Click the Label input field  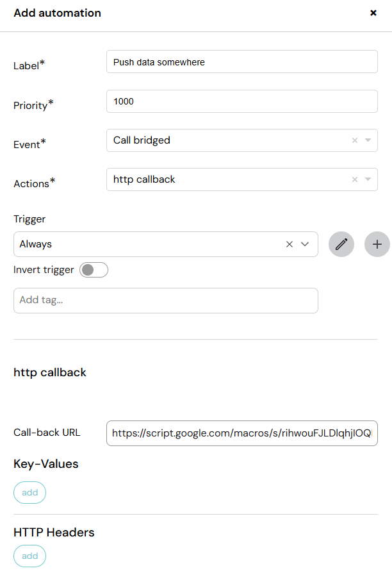[242, 62]
